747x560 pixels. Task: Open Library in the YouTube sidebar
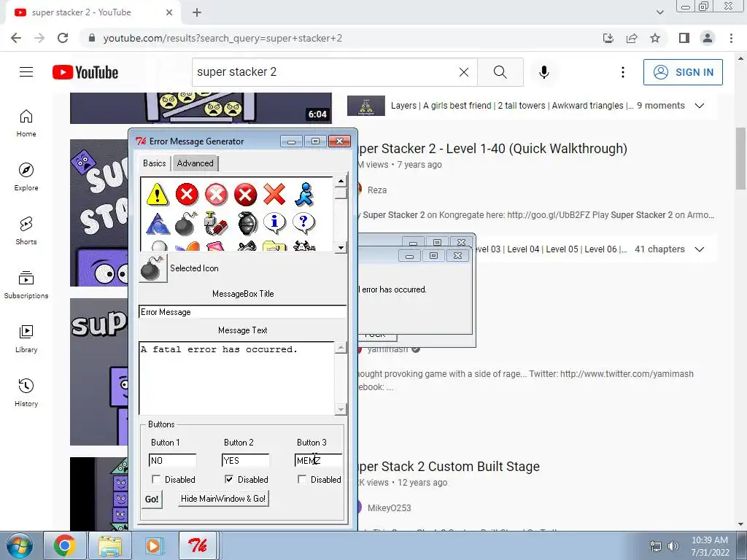pos(26,338)
